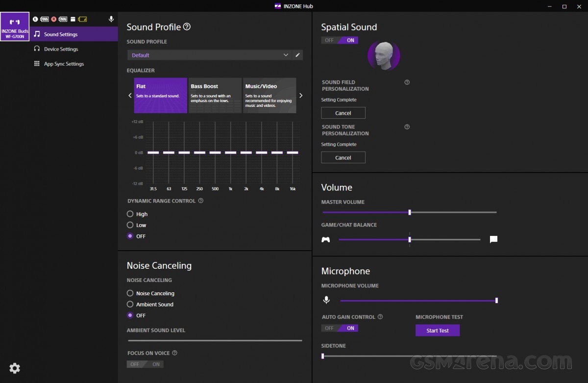Click the Sound Field Personalization help icon
The image size is (588, 383).
(x=407, y=82)
